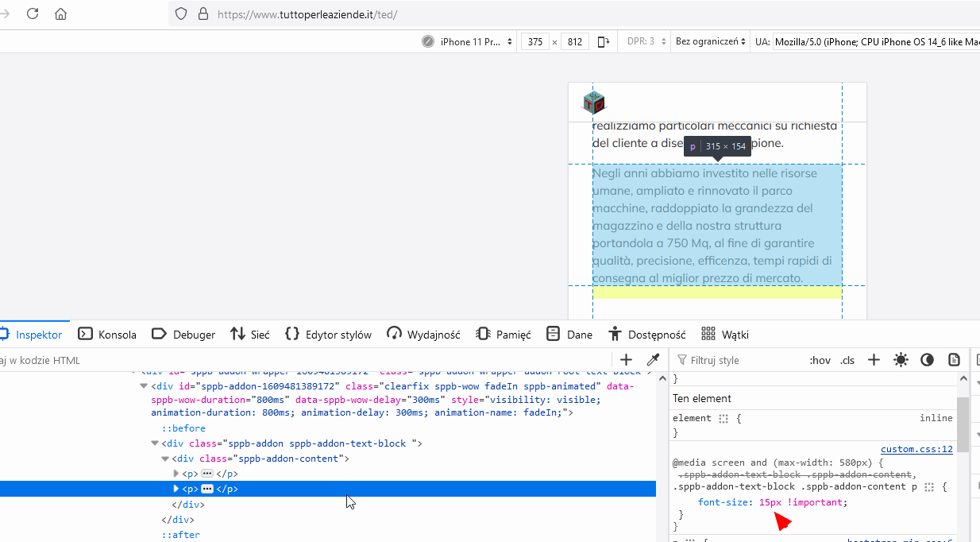Toggle print media simulation

954,360
